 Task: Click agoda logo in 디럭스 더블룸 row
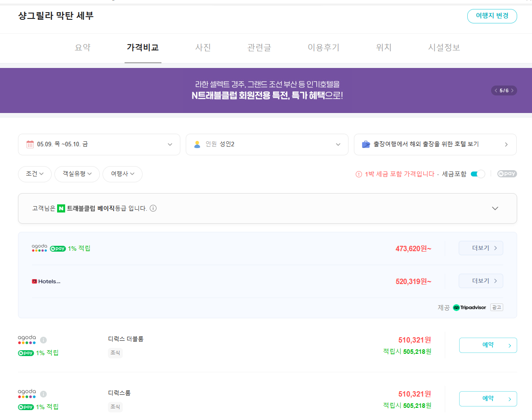27,339
